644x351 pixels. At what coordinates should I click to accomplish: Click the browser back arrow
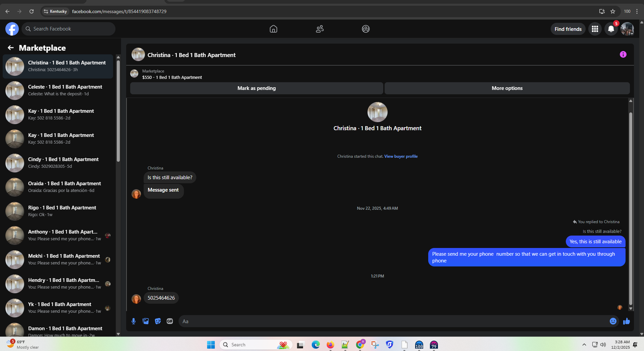pos(7,11)
